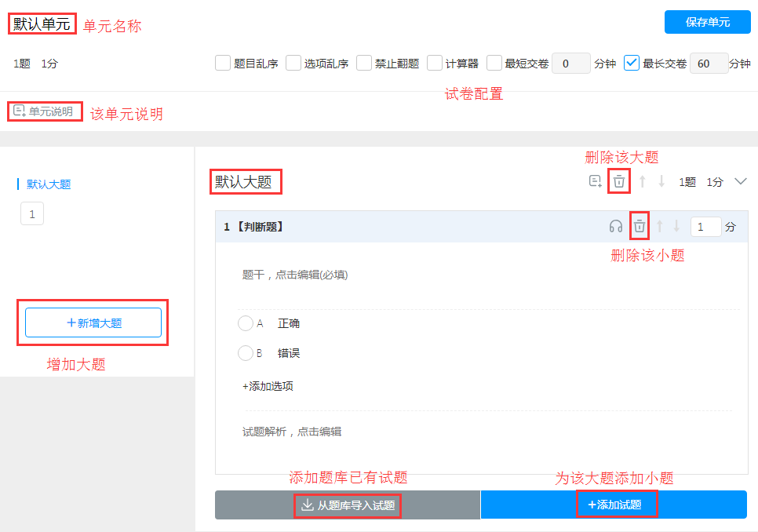Viewport: 758px width, 532px height.
Task: Move 默认大题 section down with arrow
Action: click(x=661, y=182)
